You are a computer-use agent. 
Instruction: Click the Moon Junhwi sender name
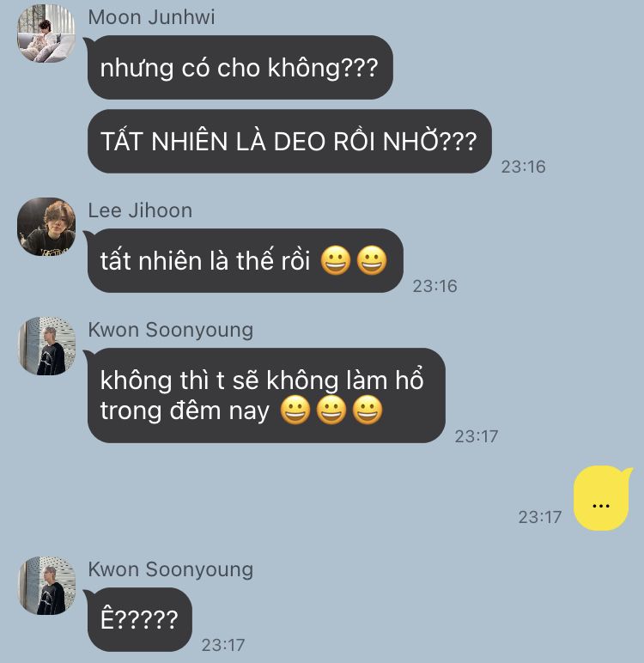point(151,18)
